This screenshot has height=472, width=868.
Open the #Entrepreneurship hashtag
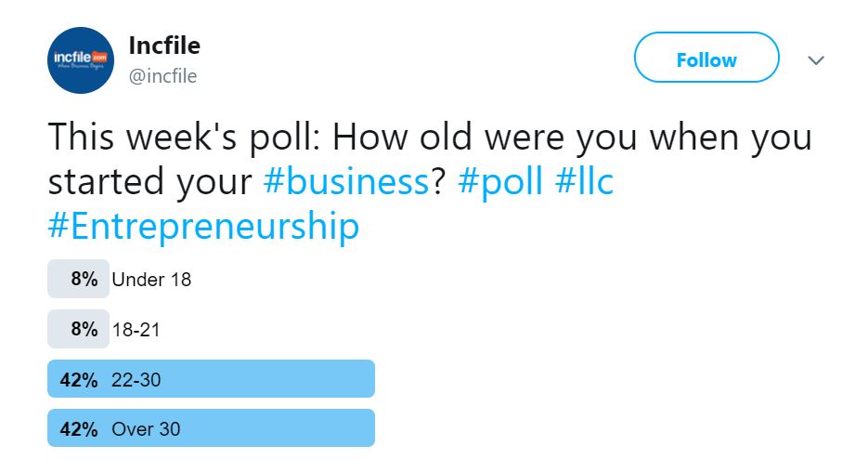203,227
